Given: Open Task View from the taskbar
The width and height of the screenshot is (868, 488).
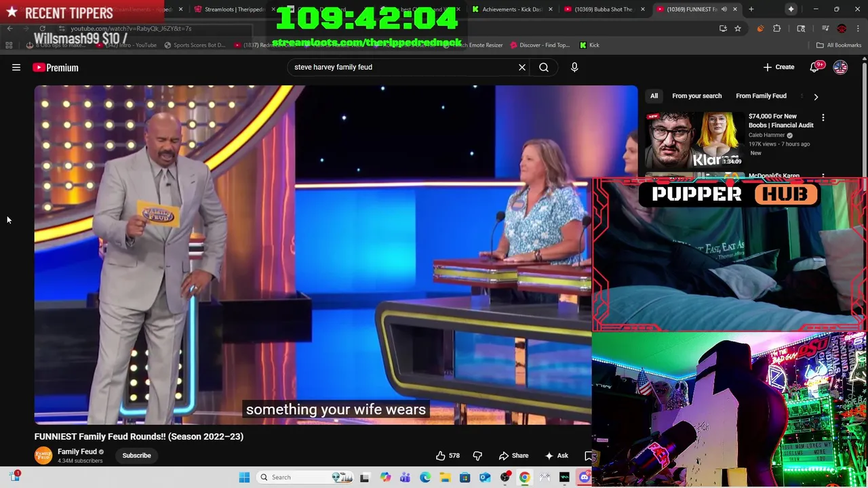Looking at the screenshot, I should pyautogui.click(x=364, y=477).
